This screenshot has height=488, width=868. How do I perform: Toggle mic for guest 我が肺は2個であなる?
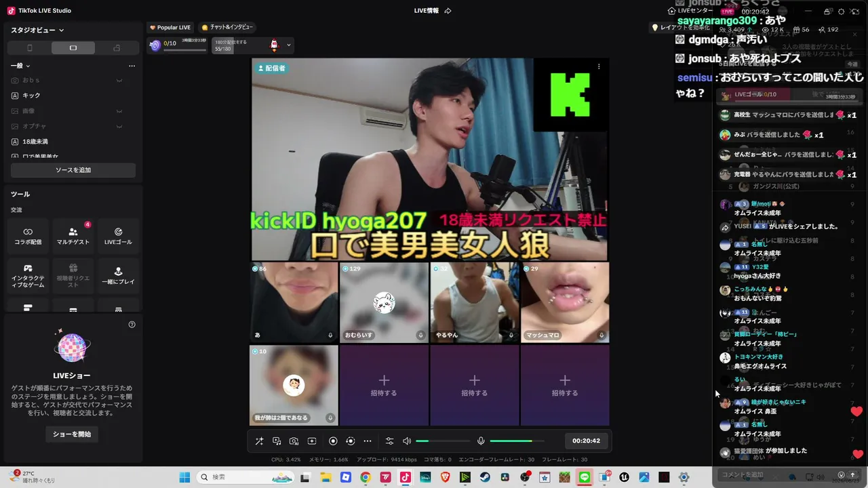(x=330, y=418)
